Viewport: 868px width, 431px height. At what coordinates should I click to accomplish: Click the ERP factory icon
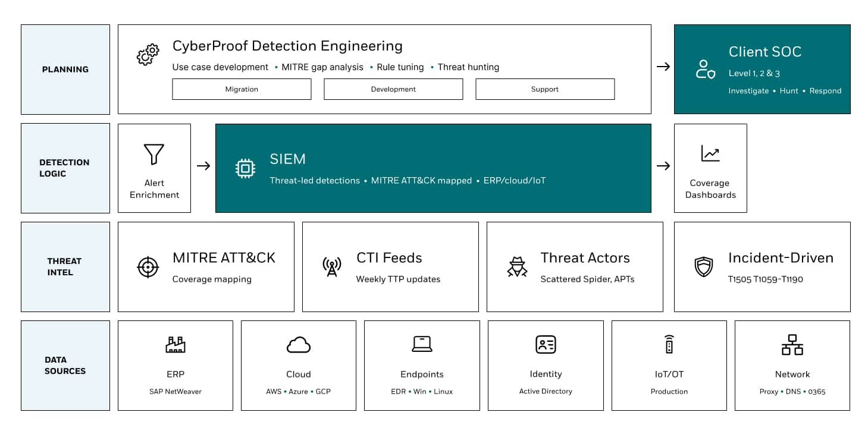coord(176,344)
